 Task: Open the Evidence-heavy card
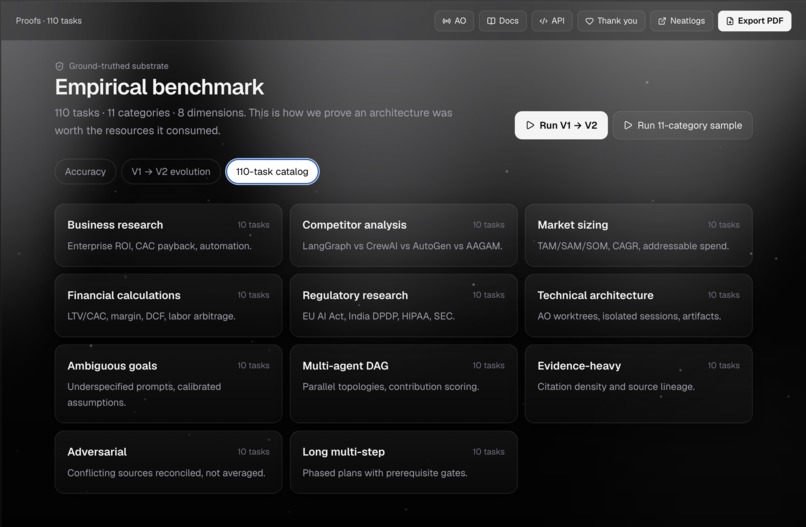pos(638,384)
